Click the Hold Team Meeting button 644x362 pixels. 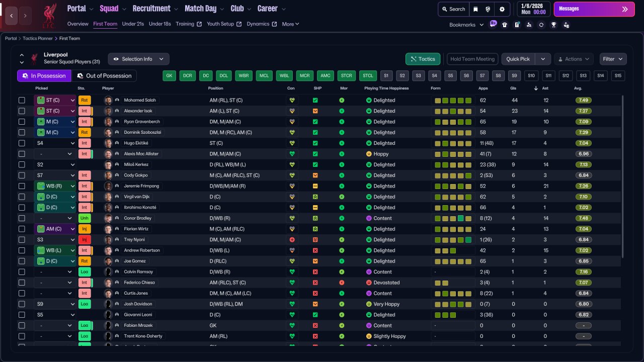472,59
